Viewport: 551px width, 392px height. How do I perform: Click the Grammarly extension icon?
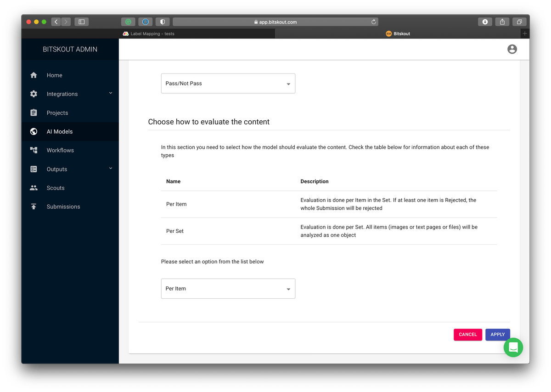pyautogui.click(x=128, y=22)
